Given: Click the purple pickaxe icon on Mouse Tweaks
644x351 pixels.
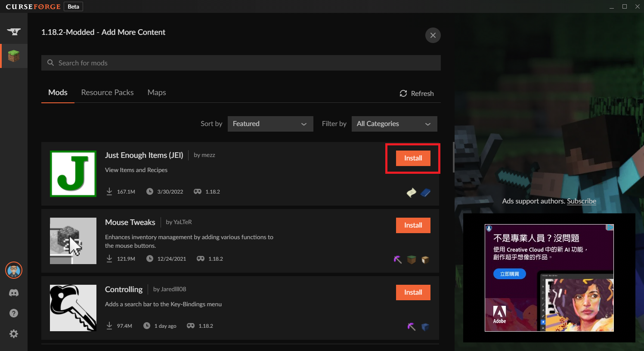Looking at the screenshot, I should coord(398,259).
